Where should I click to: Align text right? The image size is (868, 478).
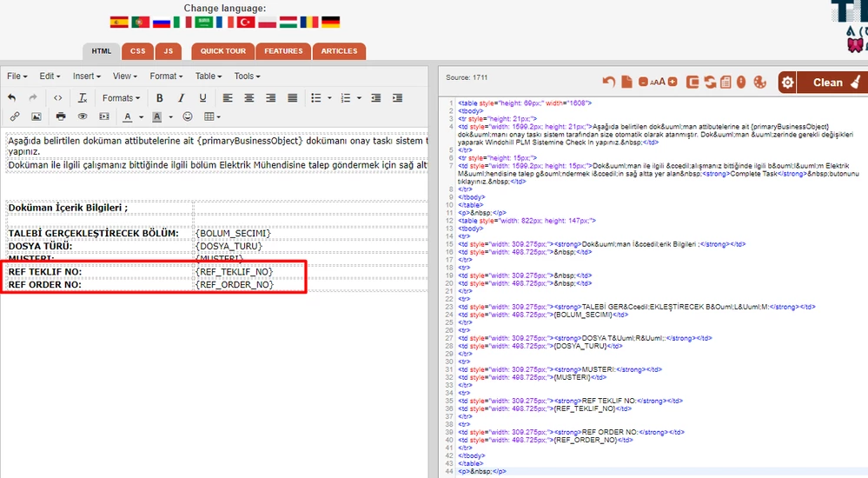[x=271, y=98]
